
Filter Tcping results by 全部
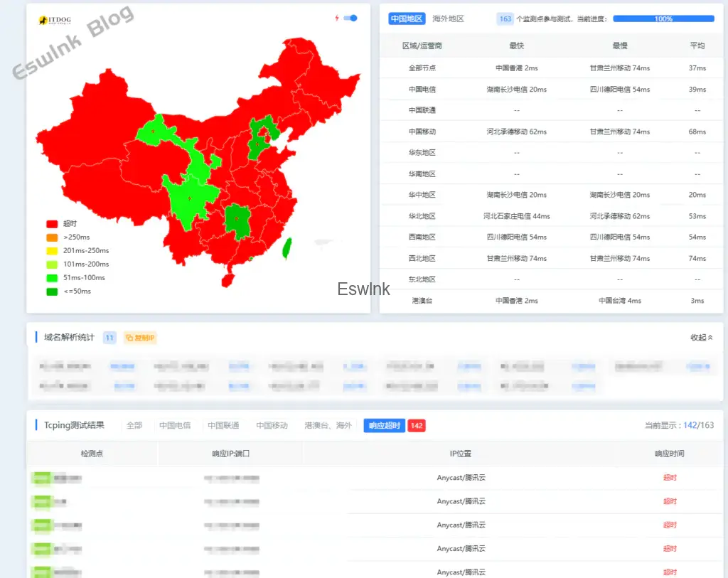pyautogui.click(x=134, y=425)
